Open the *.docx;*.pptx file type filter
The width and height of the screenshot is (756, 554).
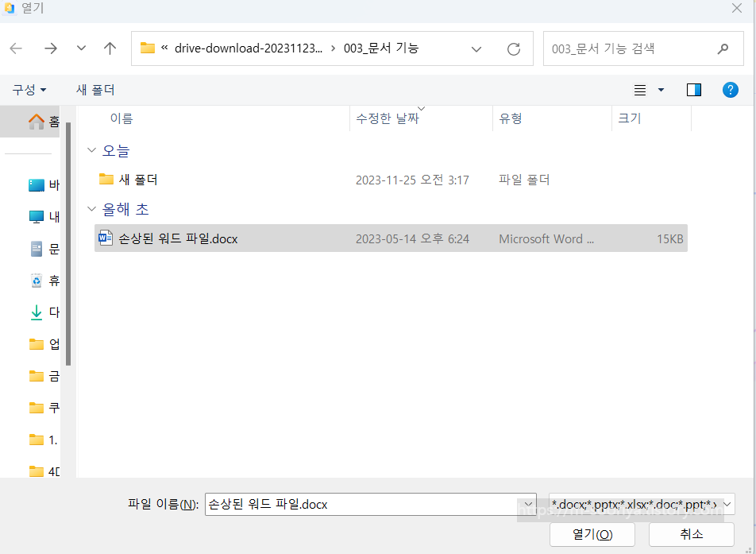pos(642,504)
